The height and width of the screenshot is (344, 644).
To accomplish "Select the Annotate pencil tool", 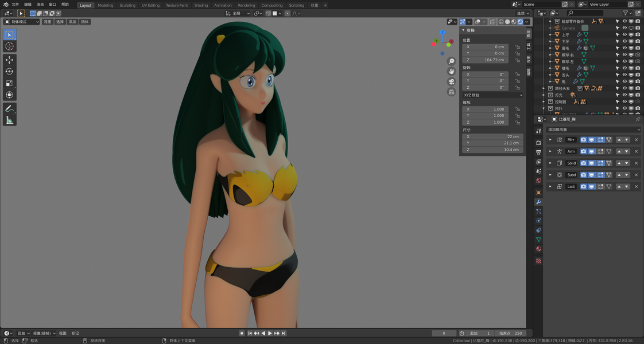I will (x=9, y=109).
